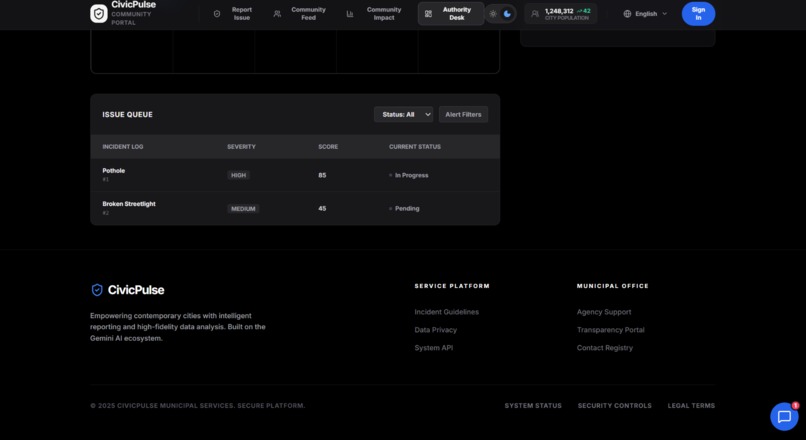The width and height of the screenshot is (806, 440).
Task: Open the Community Impact tab
Action: [x=374, y=14]
